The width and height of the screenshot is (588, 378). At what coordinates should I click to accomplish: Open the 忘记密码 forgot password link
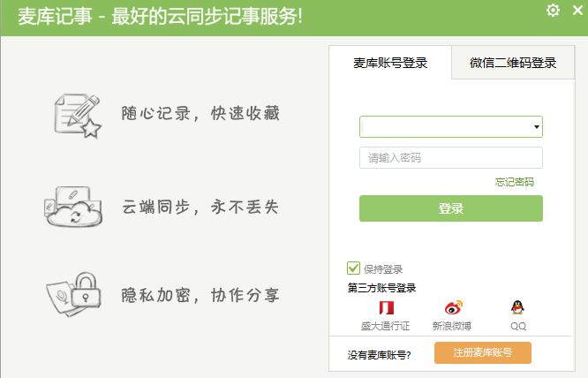coord(514,182)
